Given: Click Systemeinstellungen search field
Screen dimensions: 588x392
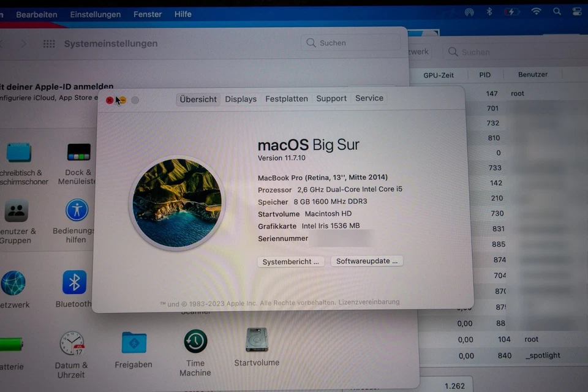Looking at the screenshot, I should click(350, 43).
